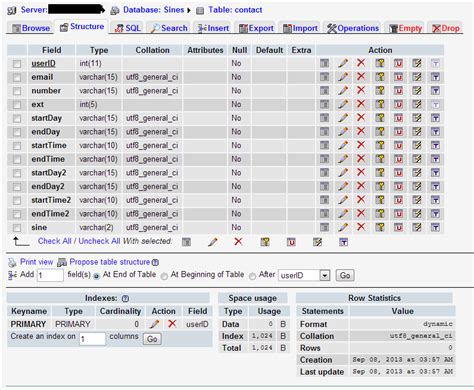Edit the endTime field with pencil icon
Image resolution: width=474 pixels, height=390 pixels.
[x=343, y=159]
